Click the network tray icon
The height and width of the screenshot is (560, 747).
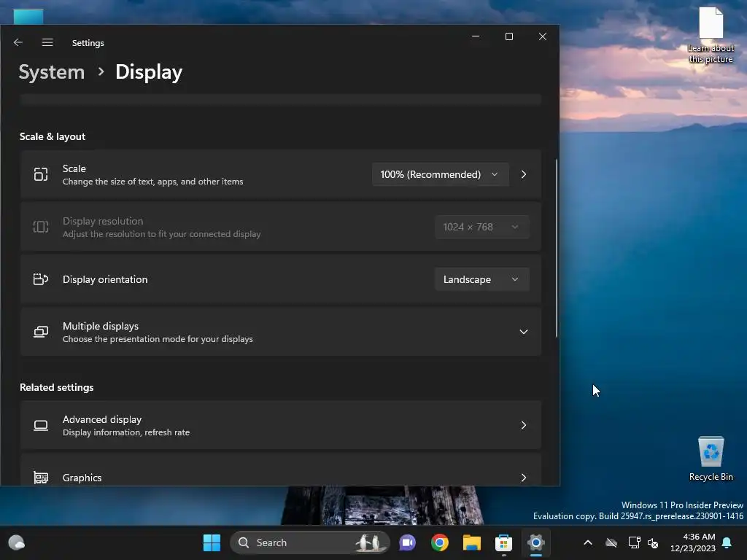(x=634, y=542)
